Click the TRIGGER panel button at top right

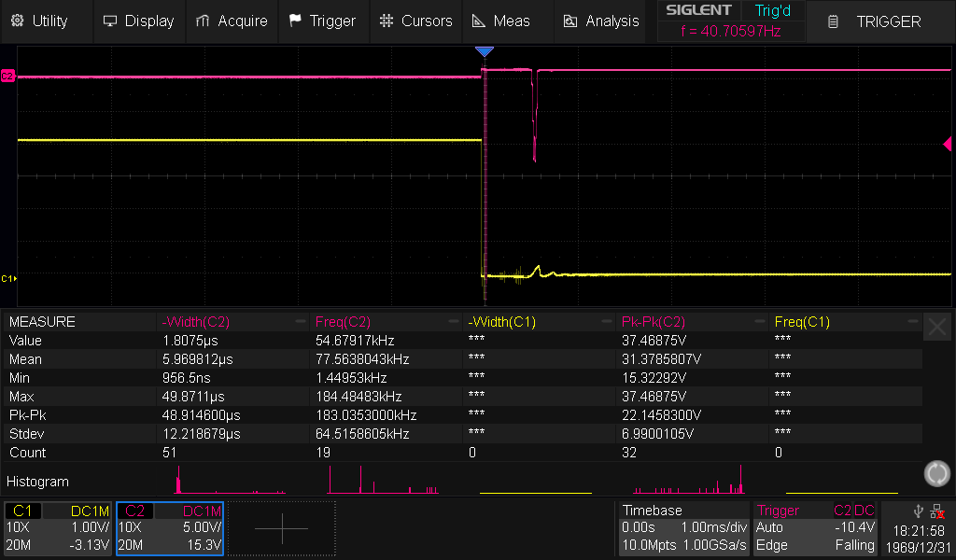point(878,21)
